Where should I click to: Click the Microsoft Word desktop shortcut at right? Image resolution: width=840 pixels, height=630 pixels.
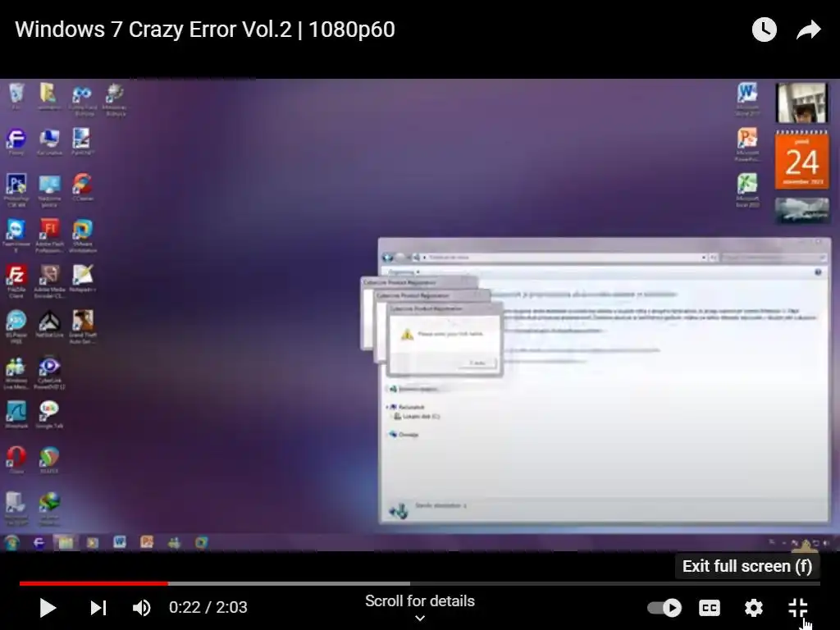[x=747, y=98]
